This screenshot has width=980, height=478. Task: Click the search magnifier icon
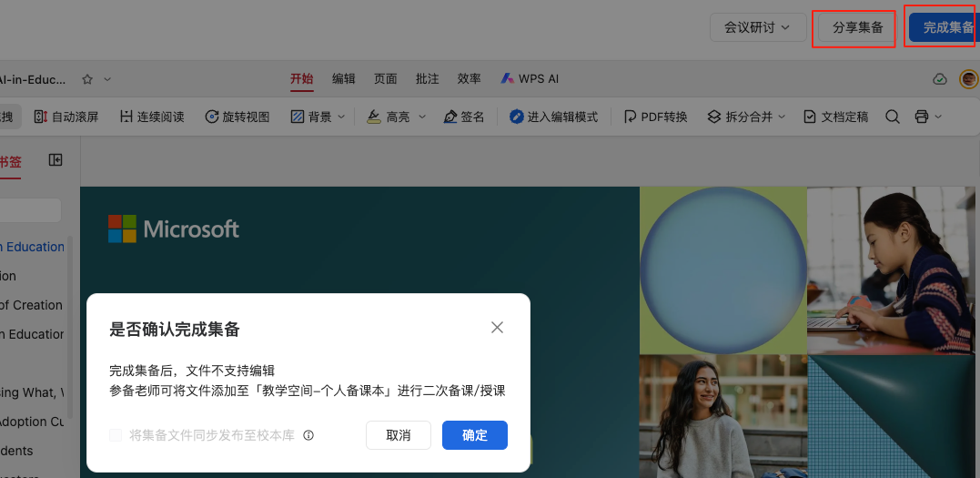point(893,117)
